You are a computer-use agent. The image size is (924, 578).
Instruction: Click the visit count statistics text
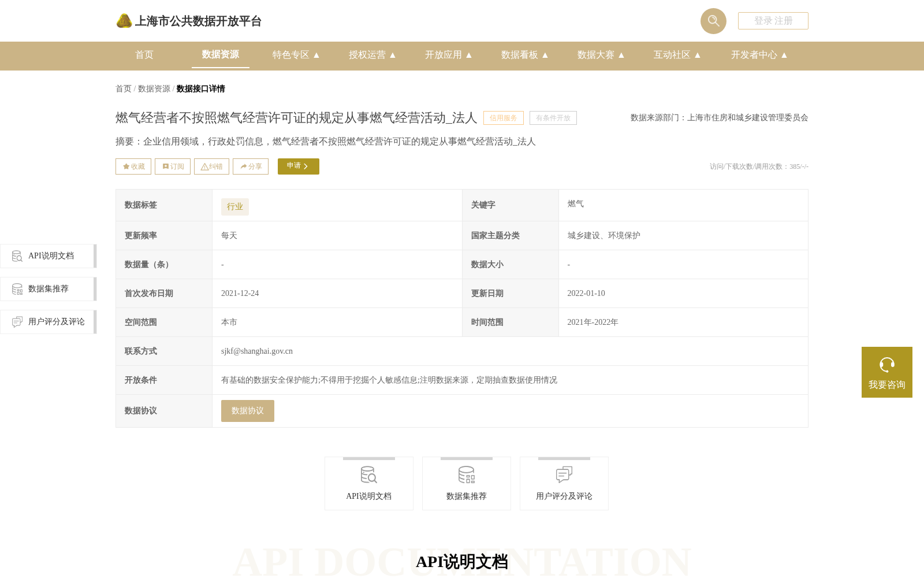coord(759,166)
